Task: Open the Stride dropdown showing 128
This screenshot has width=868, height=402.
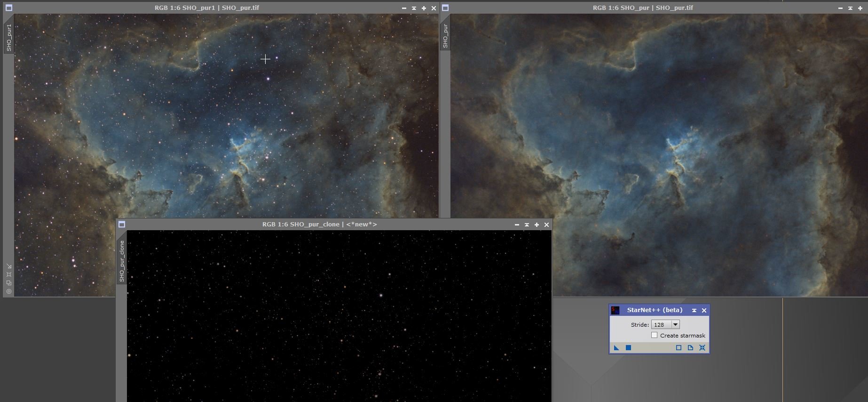Action: click(x=665, y=324)
